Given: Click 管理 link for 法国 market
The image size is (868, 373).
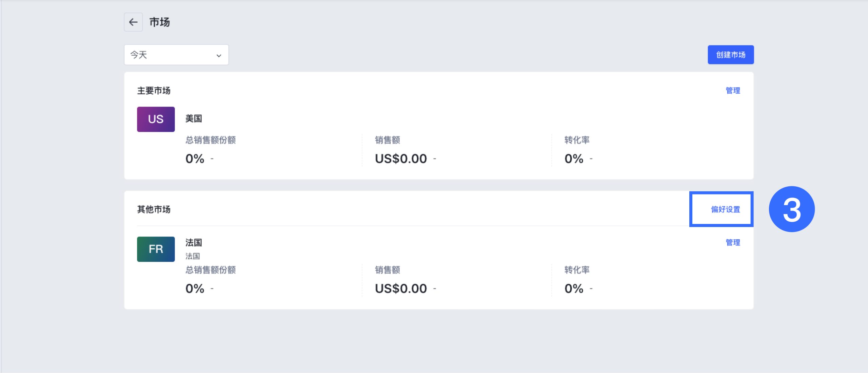Looking at the screenshot, I should [732, 242].
